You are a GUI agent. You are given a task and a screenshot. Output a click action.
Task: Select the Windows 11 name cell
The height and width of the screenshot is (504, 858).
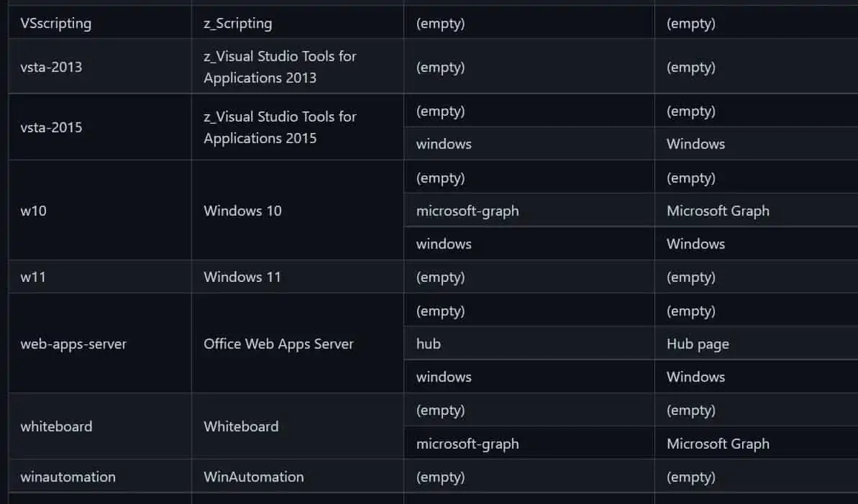(x=242, y=277)
